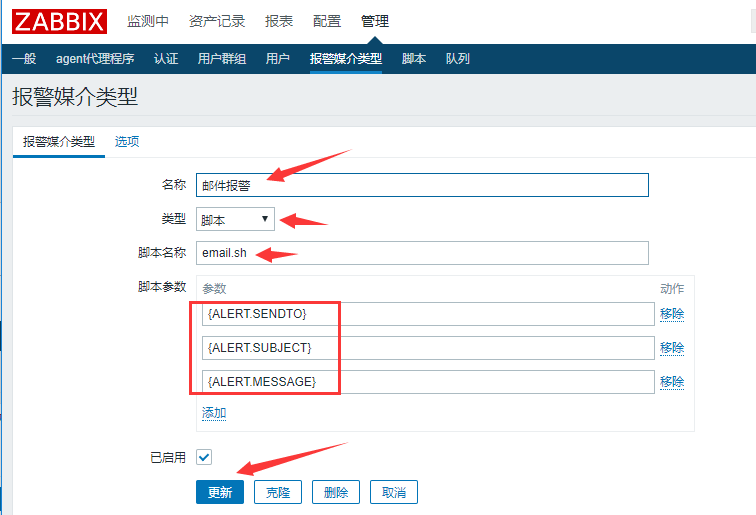
Task: Click the 删除 button
Action: pos(336,492)
